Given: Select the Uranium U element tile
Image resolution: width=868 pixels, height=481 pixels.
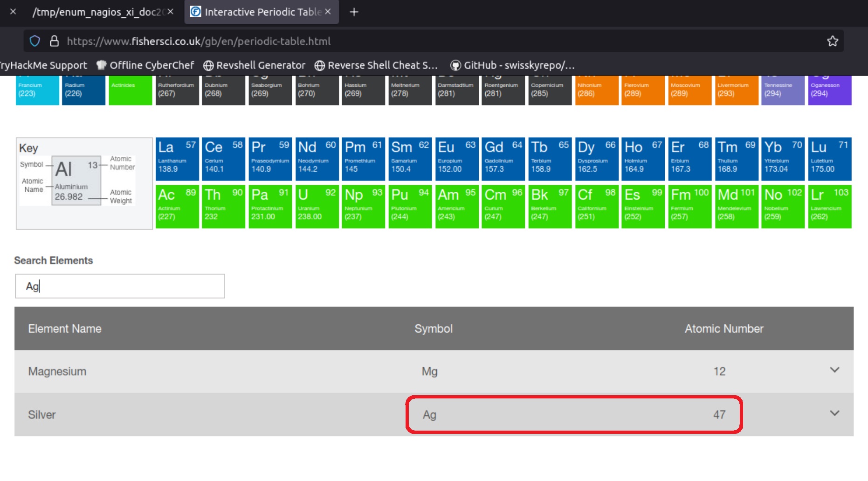Looking at the screenshot, I should (317, 207).
